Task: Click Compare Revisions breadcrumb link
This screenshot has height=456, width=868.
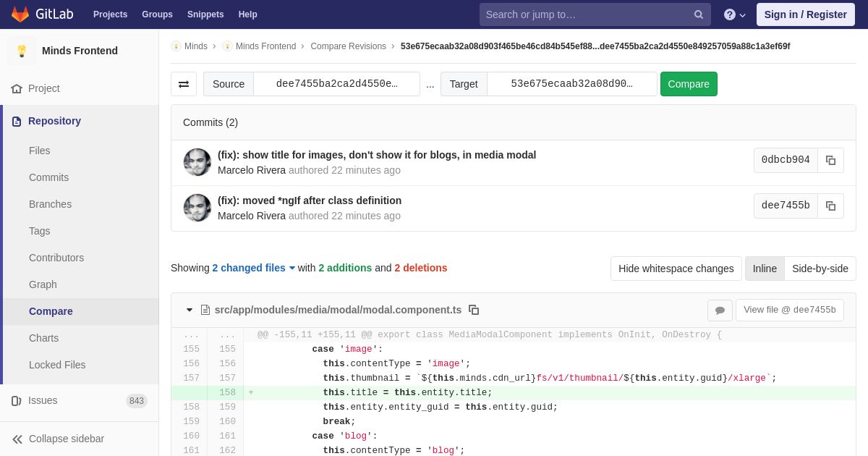Action: (348, 46)
